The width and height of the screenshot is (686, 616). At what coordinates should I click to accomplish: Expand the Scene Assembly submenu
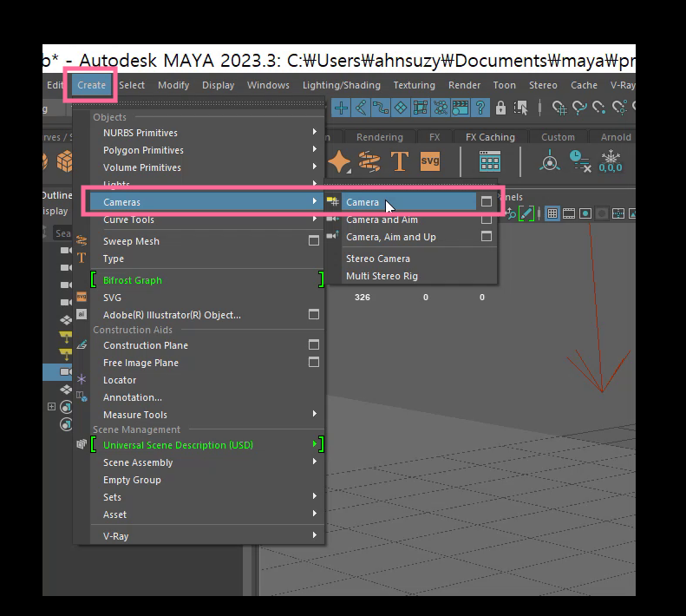pyautogui.click(x=207, y=462)
